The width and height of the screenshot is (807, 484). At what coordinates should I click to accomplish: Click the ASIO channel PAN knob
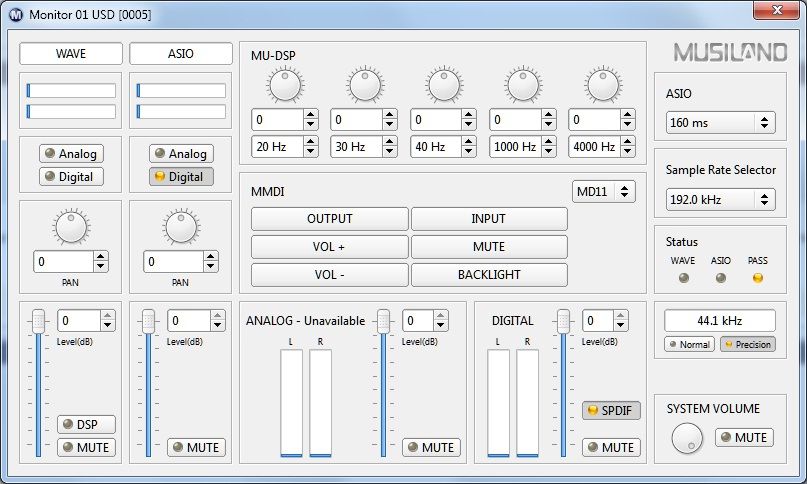[x=181, y=227]
